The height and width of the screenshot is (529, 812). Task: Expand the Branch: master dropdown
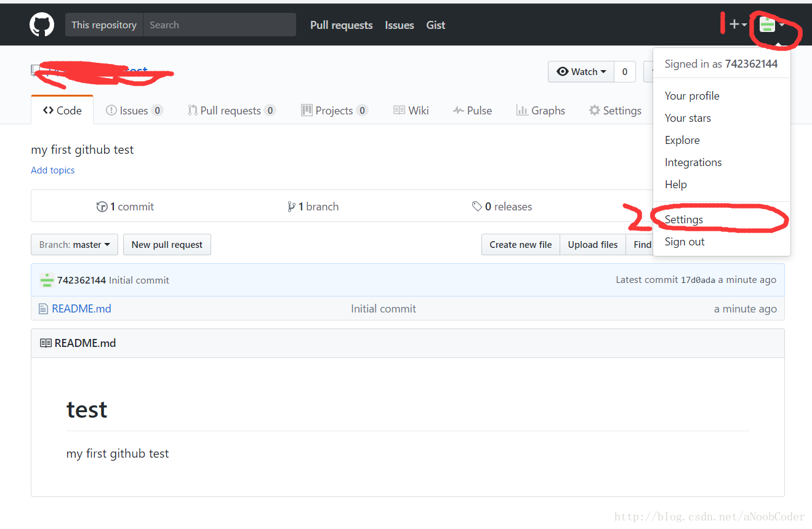[x=74, y=245]
